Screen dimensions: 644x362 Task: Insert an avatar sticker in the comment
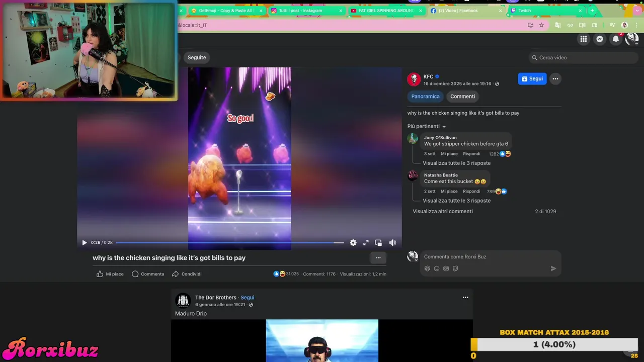pyautogui.click(x=427, y=268)
